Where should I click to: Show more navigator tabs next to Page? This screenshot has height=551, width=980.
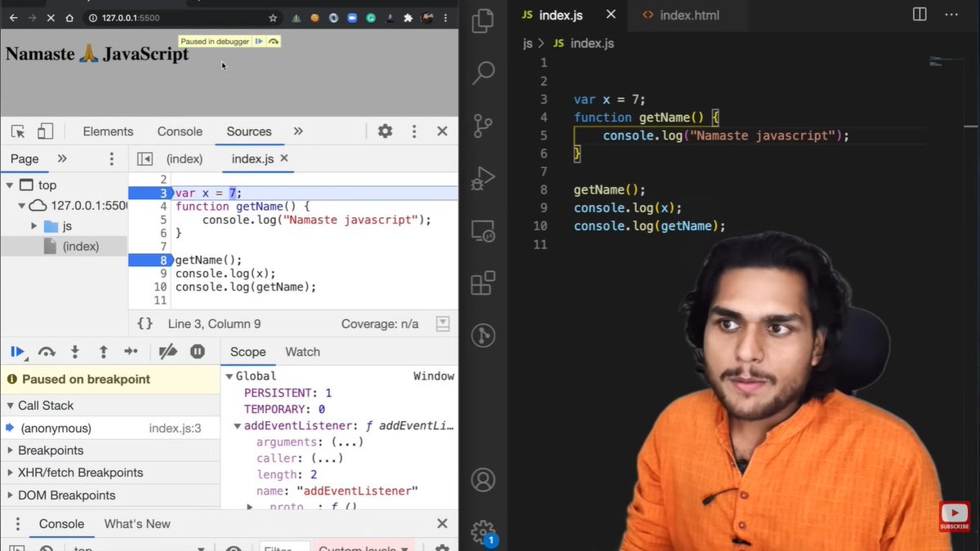click(x=62, y=159)
